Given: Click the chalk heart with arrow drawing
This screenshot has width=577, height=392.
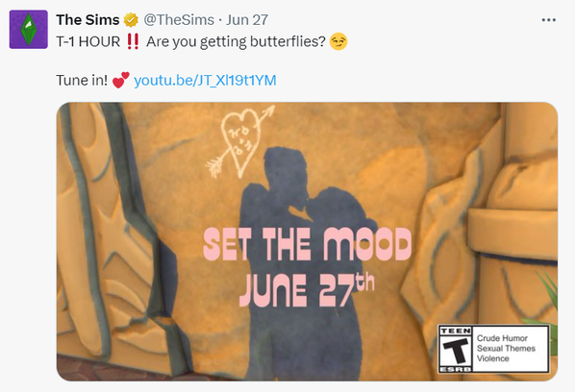Looking at the screenshot, I should pos(239,142).
